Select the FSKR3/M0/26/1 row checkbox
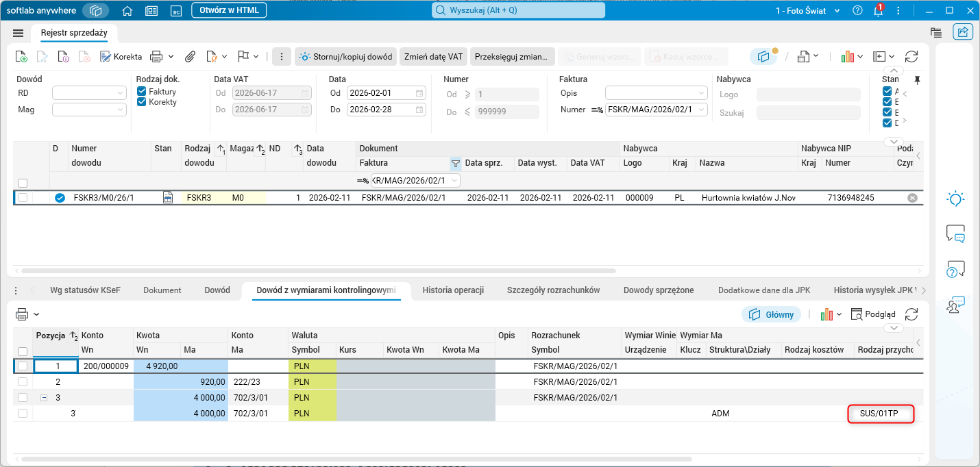The width and height of the screenshot is (980, 467). (x=23, y=198)
